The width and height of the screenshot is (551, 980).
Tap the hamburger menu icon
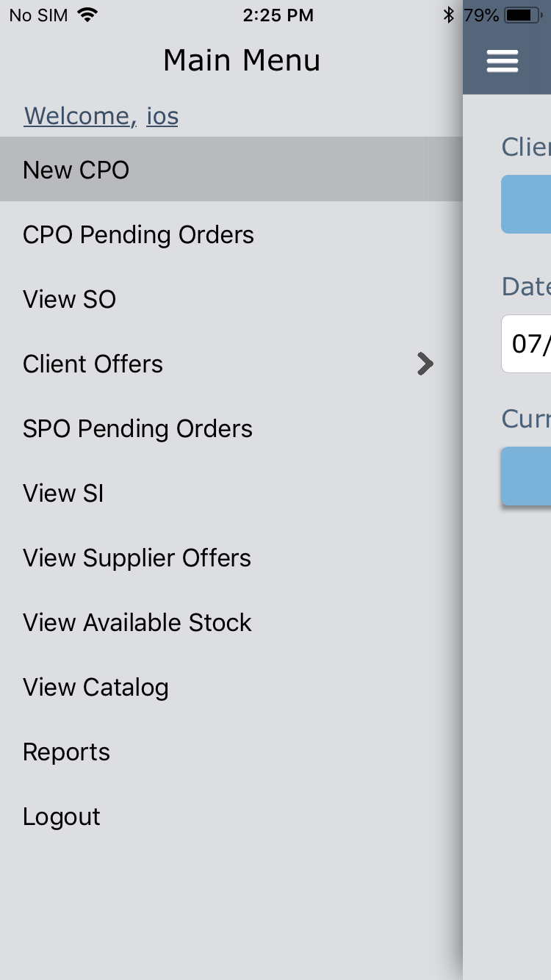(x=503, y=61)
